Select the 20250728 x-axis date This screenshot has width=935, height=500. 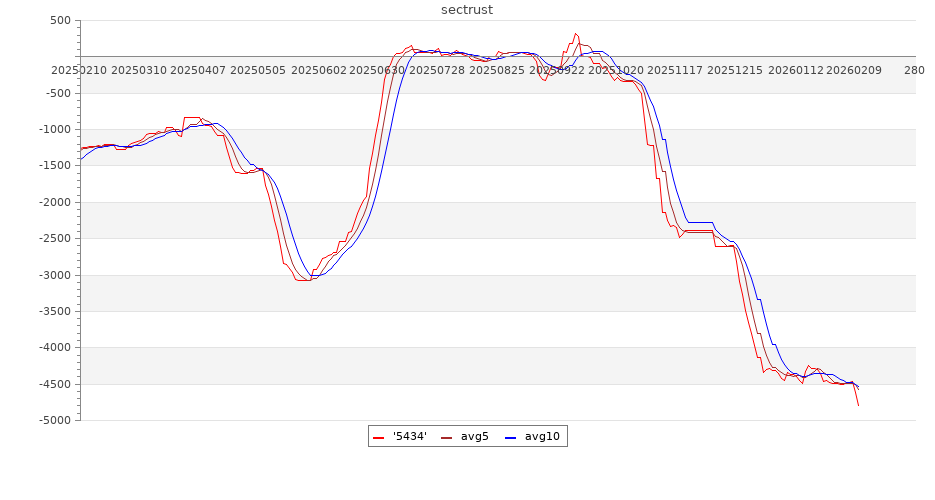[437, 71]
